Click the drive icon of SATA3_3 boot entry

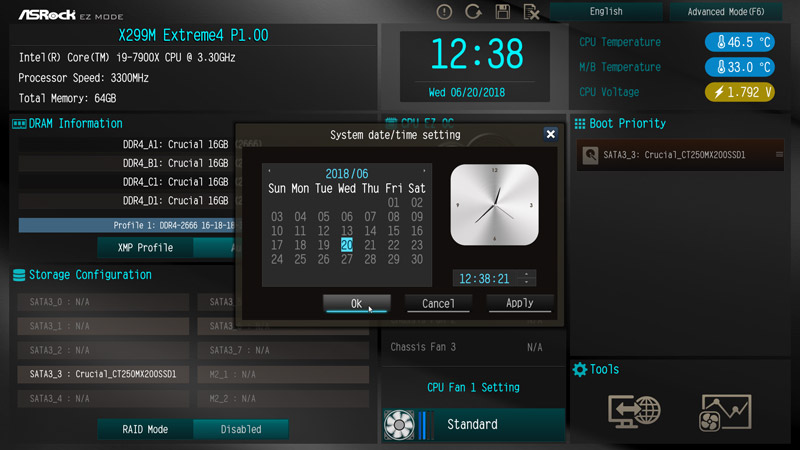point(590,155)
